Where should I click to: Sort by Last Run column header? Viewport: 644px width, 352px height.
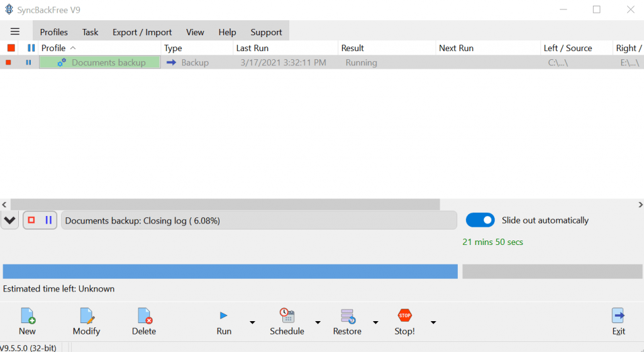coord(286,48)
